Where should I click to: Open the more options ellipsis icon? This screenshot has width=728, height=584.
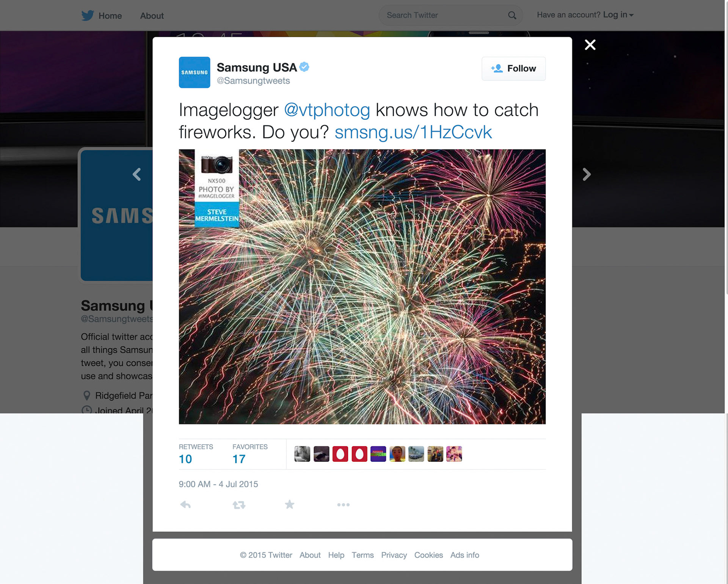coord(344,505)
